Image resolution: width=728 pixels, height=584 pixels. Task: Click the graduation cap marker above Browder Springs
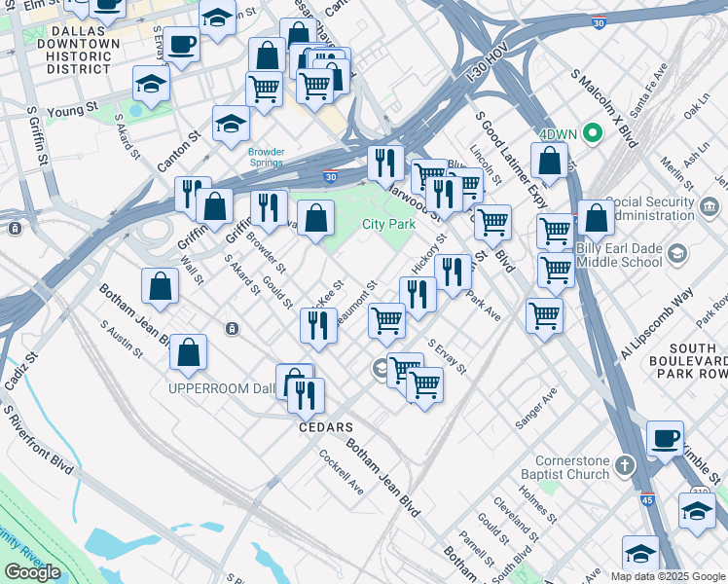pyautogui.click(x=232, y=125)
